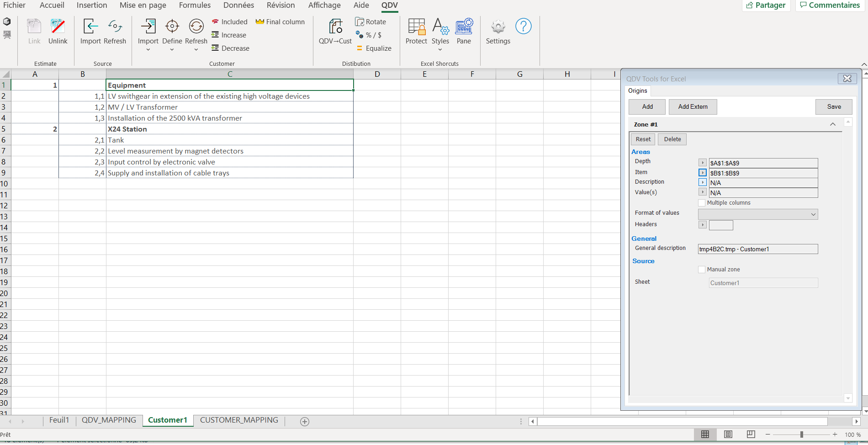Enable the Manual zone checkbox

[x=702, y=270]
